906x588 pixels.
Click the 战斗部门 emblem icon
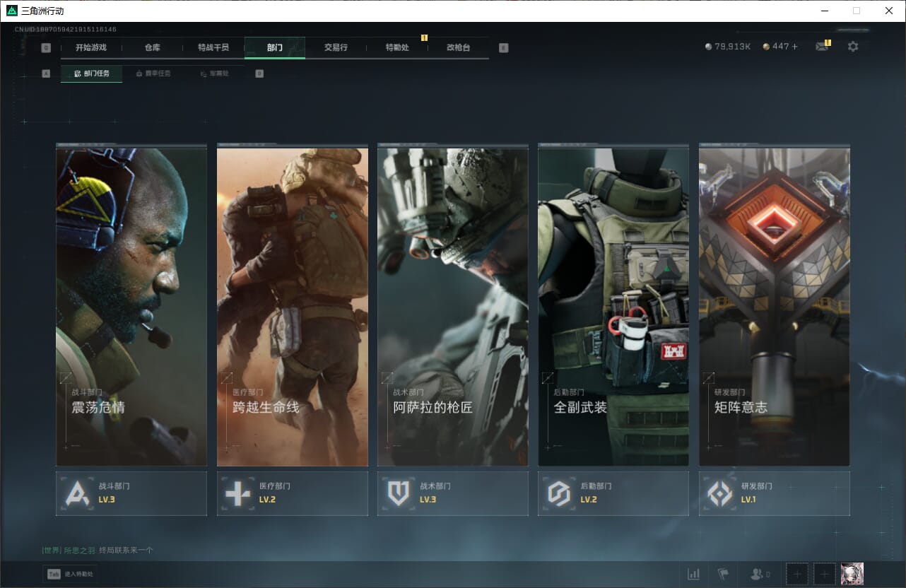pos(77,493)
